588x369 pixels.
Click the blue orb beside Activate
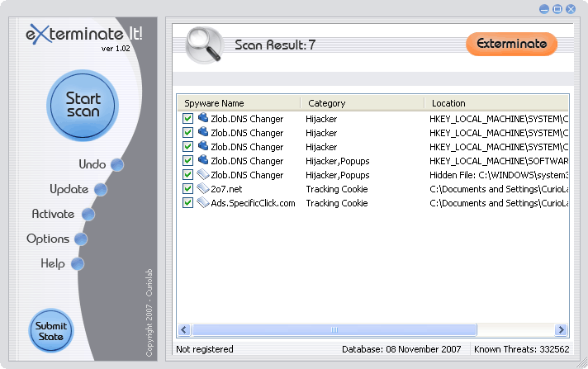(x=88, y=215)
